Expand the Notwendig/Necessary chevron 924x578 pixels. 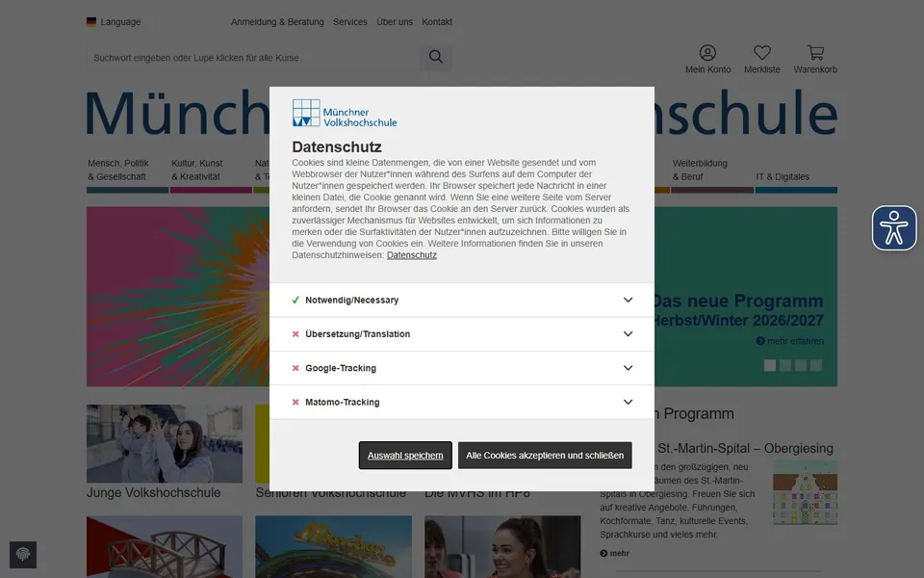629,300
